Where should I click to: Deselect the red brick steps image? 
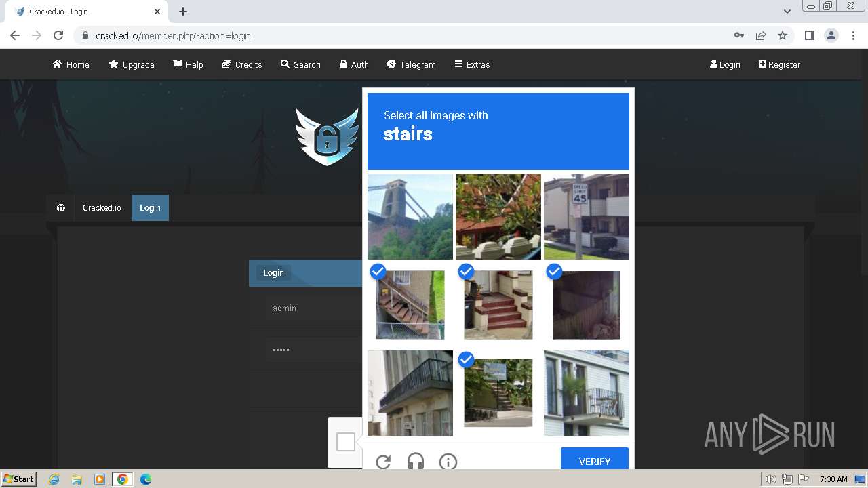click(x=498, y=305)
